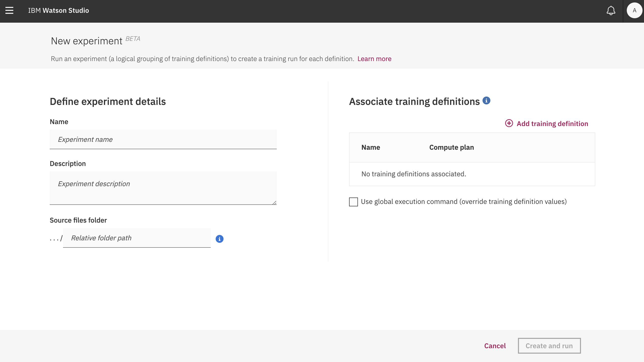Open the hamburger navigation menu
The height and width of the screenshot is (362, 644).
(9, 10)
